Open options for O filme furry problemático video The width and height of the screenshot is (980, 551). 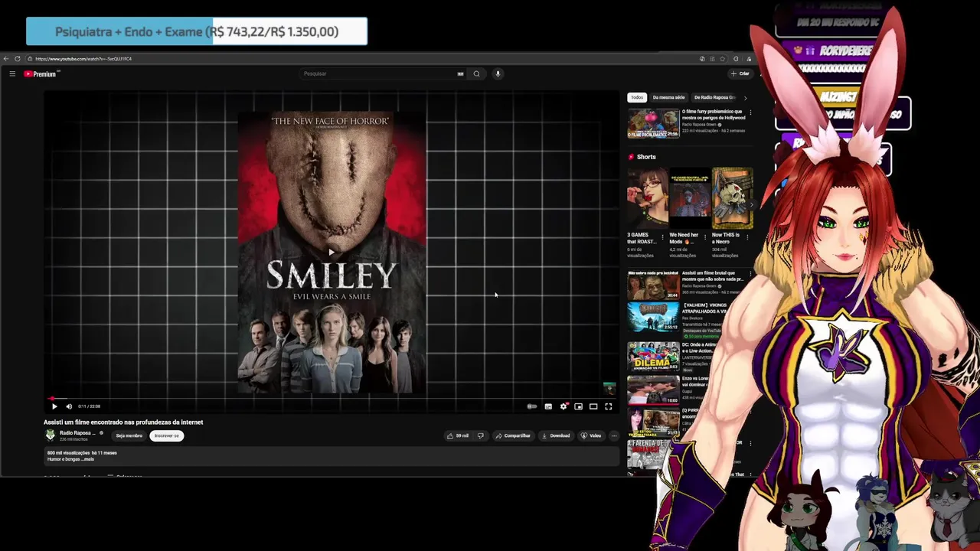click(x=750, y=112)
